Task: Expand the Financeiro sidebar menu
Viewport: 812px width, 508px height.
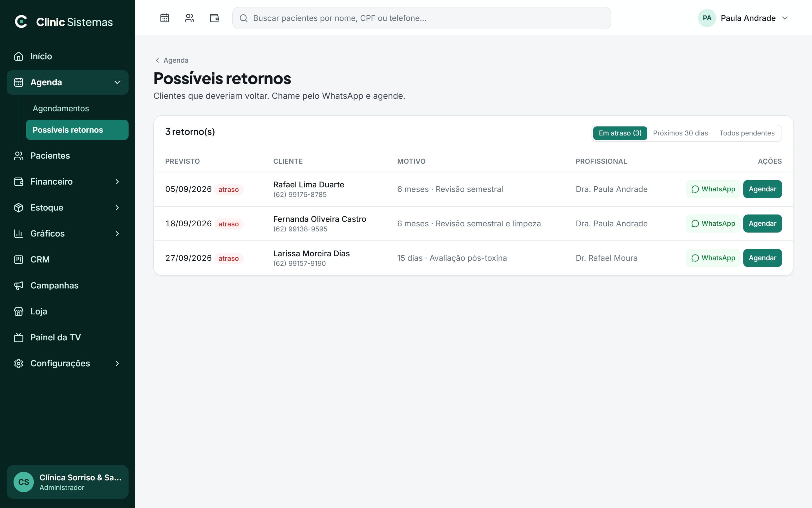Action: (67, 182)
